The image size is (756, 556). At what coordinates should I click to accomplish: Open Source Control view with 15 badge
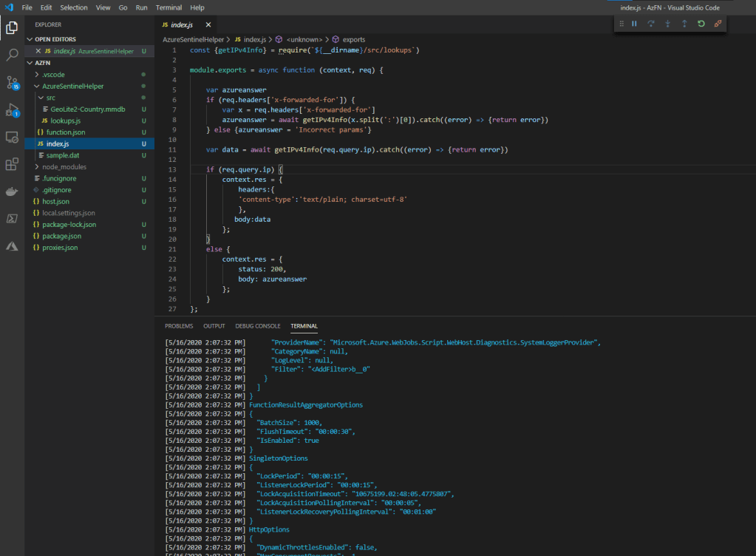click(12, 82)
